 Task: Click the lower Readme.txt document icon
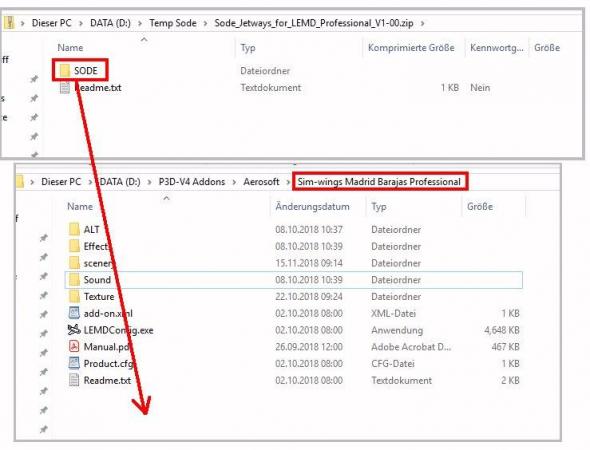[74, 380]
